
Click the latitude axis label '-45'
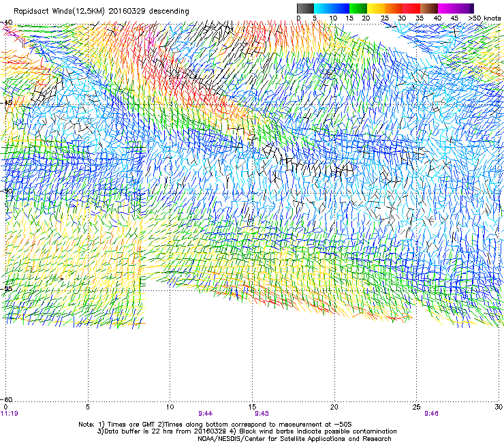[x=6, y=103]
